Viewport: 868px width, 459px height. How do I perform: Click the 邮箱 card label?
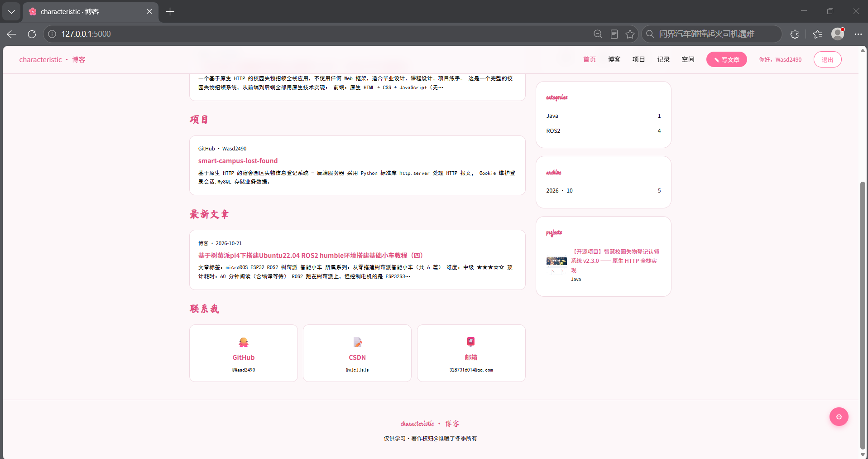(x=471, y=358)
